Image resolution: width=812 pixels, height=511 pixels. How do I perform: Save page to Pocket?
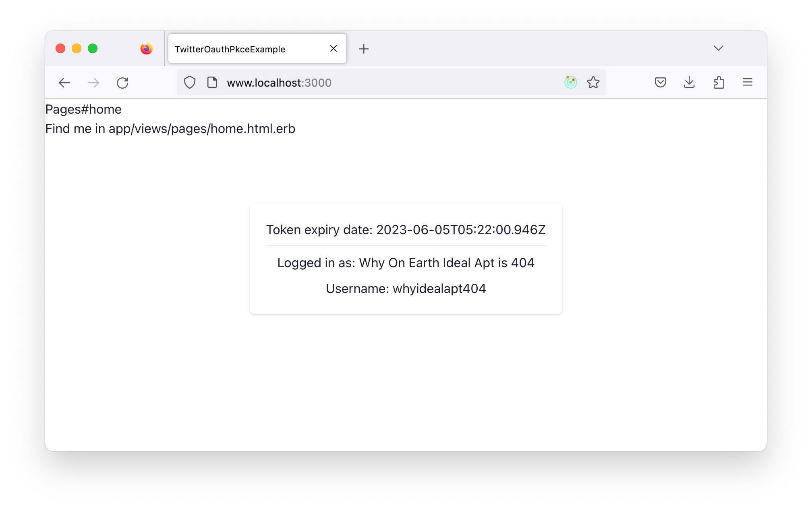click(x=661, y=82)
